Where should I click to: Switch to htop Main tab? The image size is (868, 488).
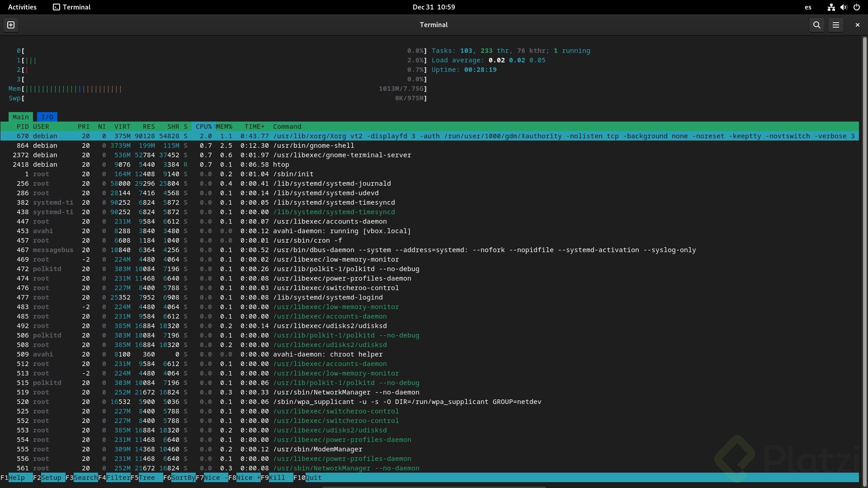pyautogui.click(x=20, y=117)
